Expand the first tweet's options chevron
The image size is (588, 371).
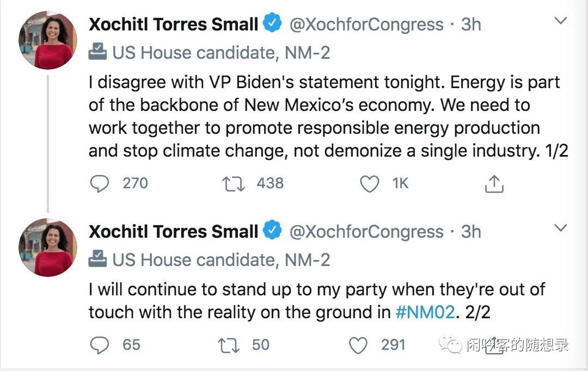560,22
